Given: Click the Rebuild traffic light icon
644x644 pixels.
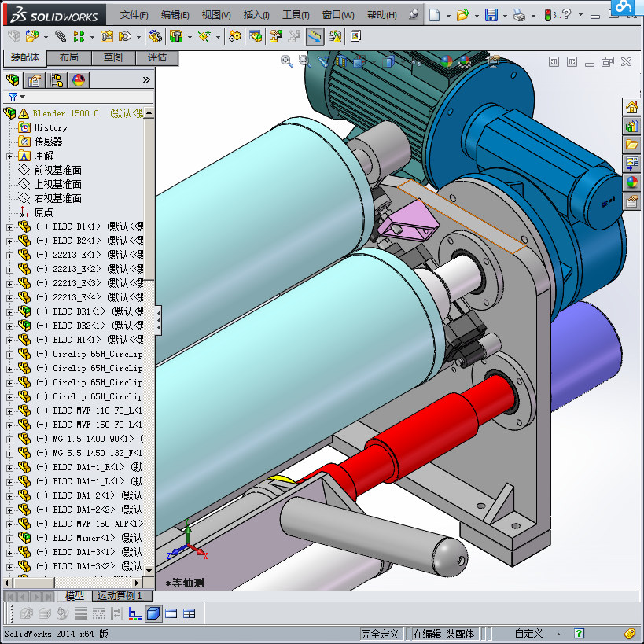Looking at the screenshot, I should (548, 15).
